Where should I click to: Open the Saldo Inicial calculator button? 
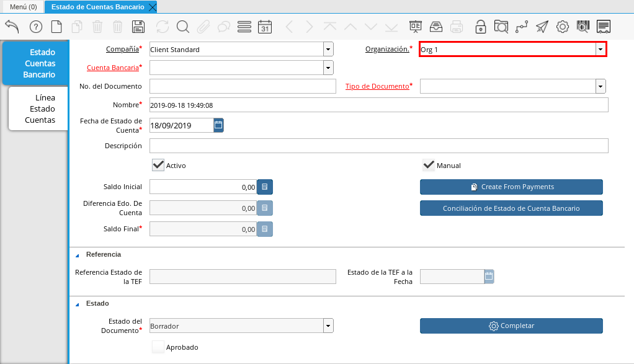click(265, 187)
